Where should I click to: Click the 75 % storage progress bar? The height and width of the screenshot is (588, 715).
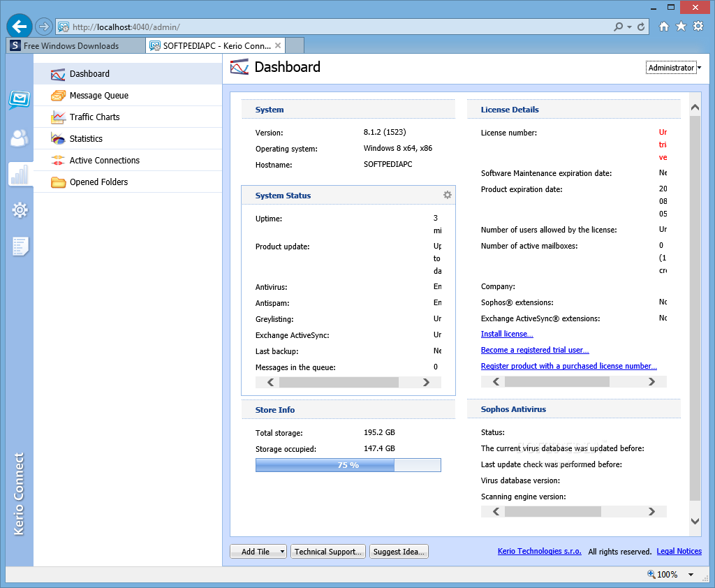(x=348, y=465)
